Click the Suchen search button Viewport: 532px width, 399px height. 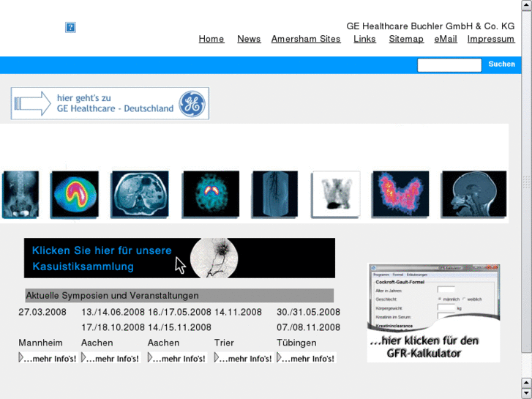pos(501,64)
